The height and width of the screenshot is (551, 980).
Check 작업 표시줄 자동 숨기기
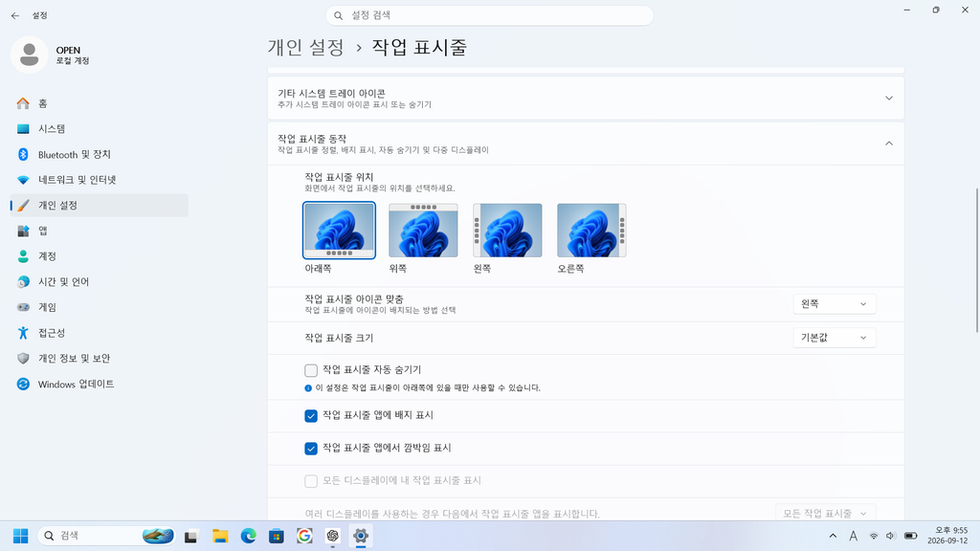[x=311, y=370]
